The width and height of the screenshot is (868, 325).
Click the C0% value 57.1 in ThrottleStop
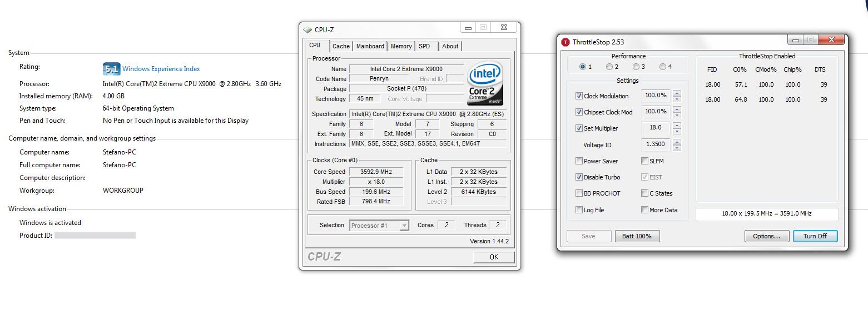click(740, 85)
